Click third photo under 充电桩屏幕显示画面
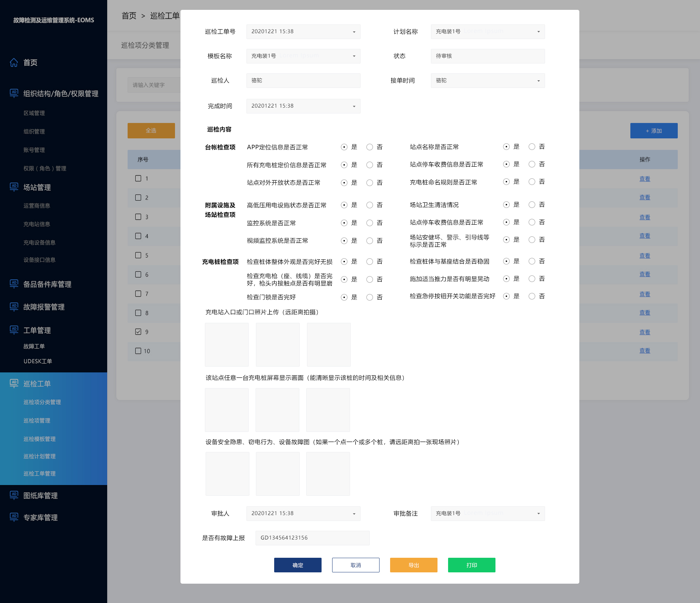The height and width of the screenshot is (603, 700). pos(328,410)
